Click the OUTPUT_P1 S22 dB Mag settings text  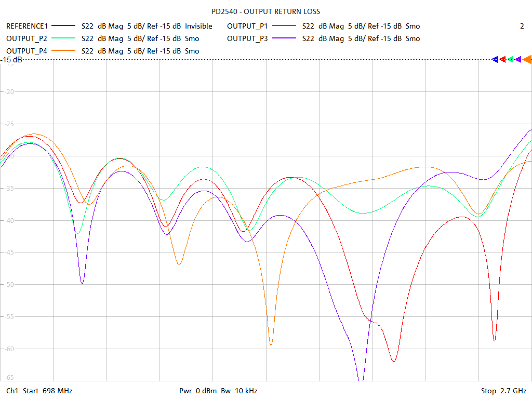(361, 26)
